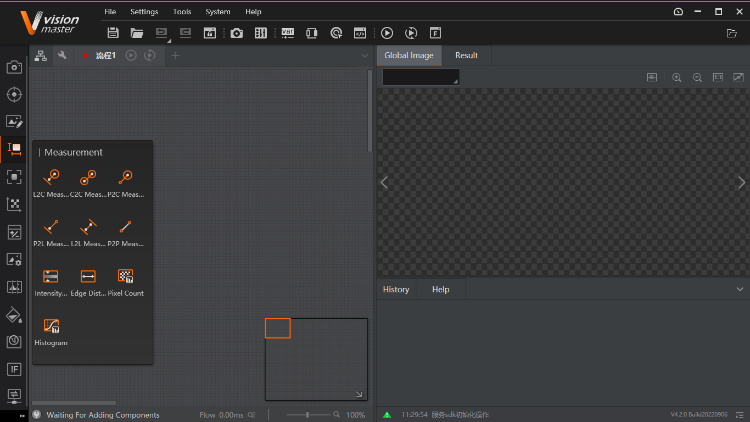
Task: Run the solution once
Action: click(x=387, y=33)
